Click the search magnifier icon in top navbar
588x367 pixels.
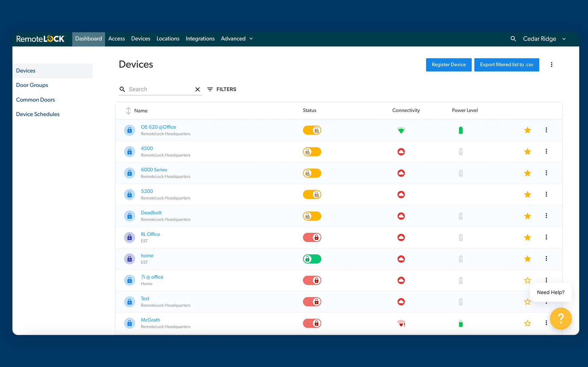click(x=513, y=39)
